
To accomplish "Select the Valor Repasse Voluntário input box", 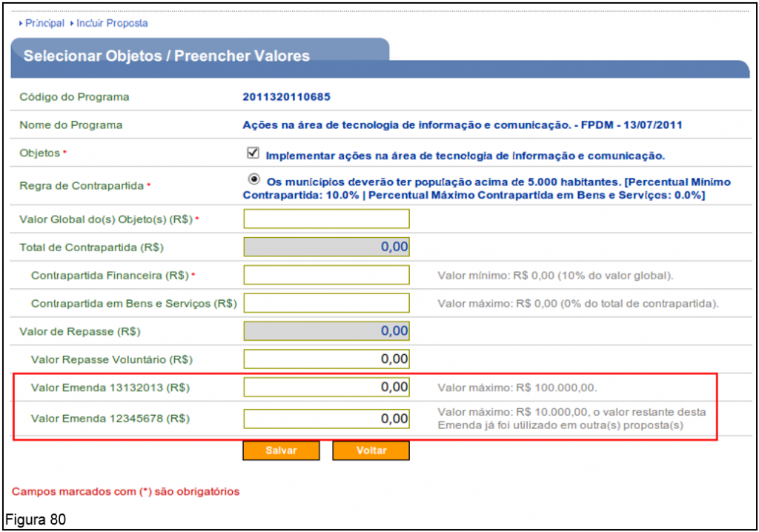I will (x=326, y=359).
